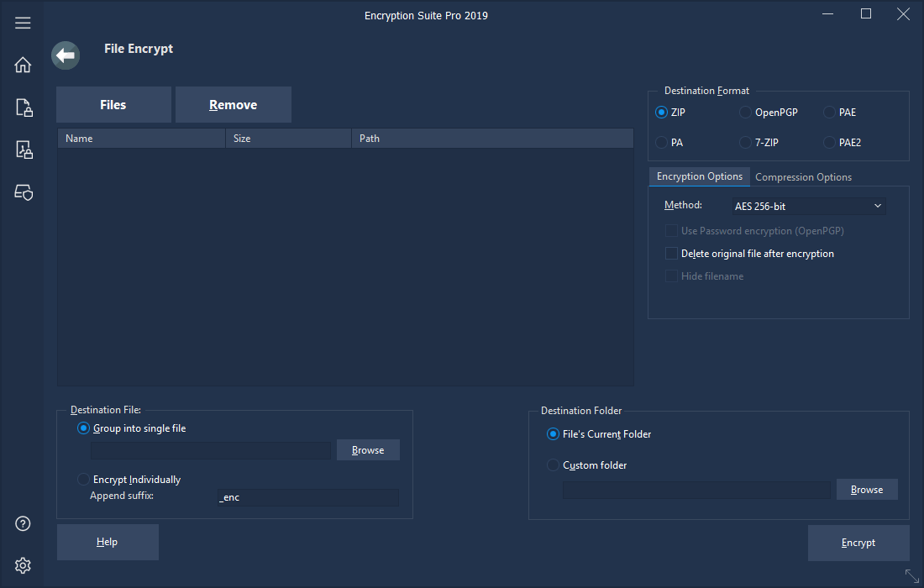Click the Help button
Viewport: 924px width, 588px height.
click(x=108, y=542)
